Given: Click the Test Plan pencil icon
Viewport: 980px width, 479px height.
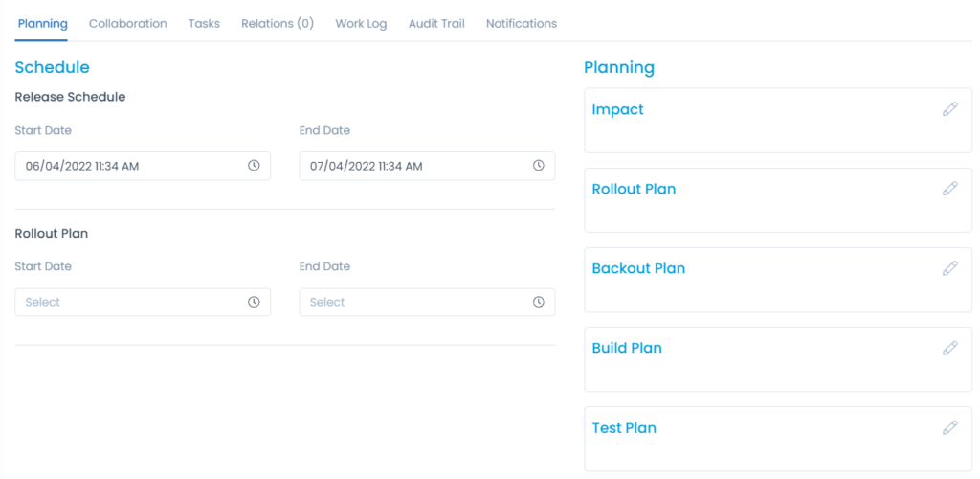Looking at the screenshot, I should coord(950,427).
